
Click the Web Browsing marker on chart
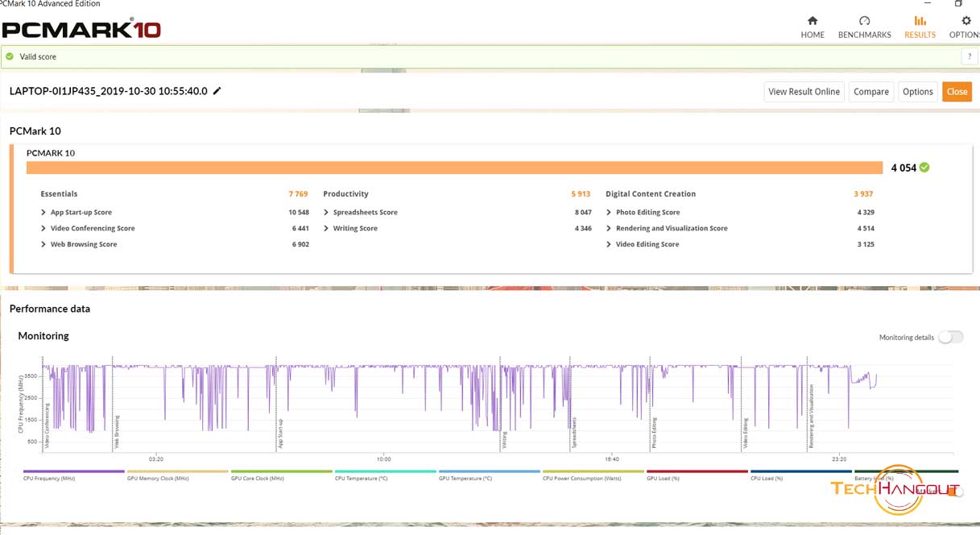116,432
